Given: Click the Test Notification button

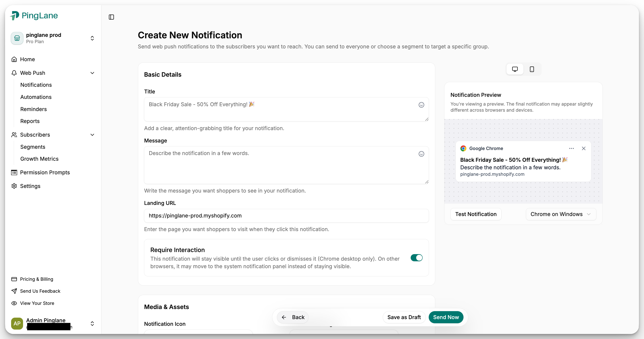Looking at the screenshot, I should click(476, 214).
